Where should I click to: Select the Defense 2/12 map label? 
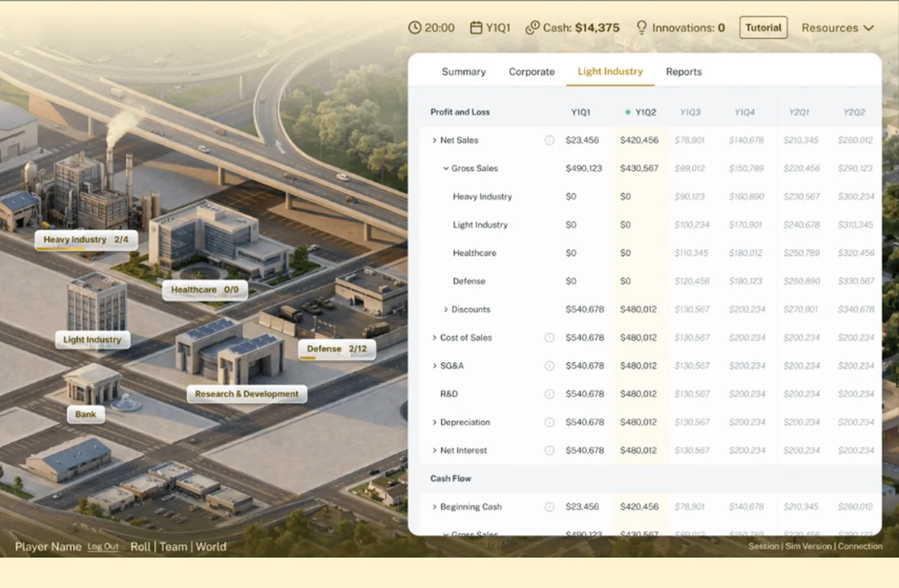337,349
